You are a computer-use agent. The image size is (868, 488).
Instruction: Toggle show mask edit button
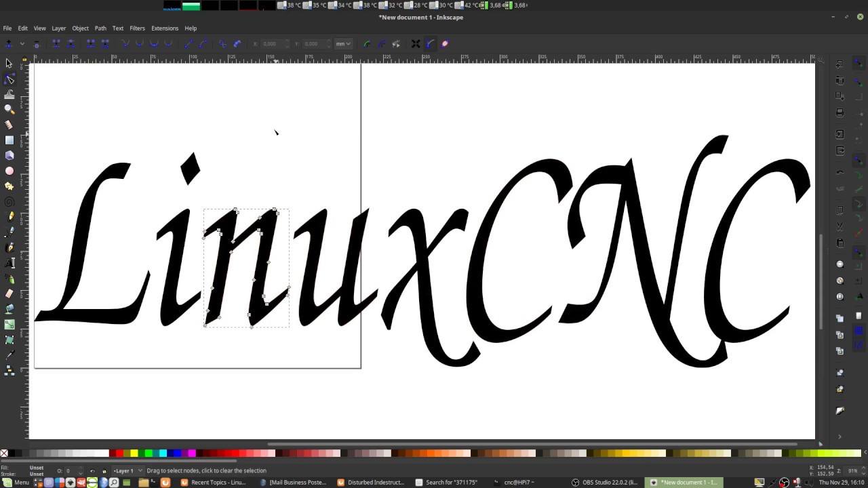[381, 43]
